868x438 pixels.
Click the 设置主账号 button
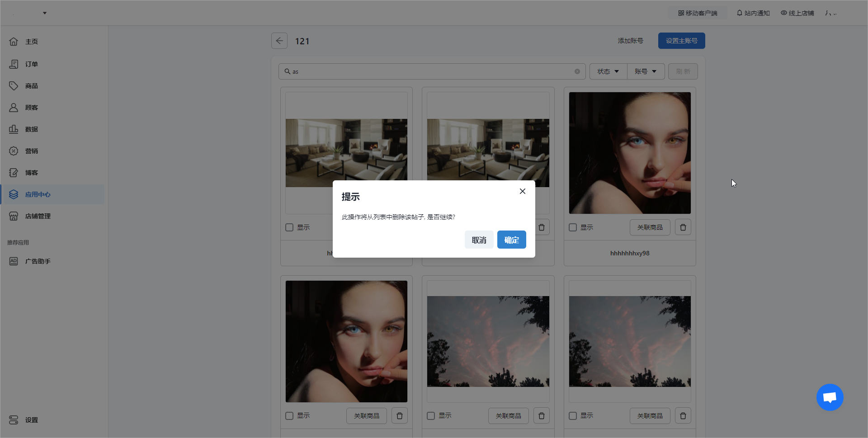(x=681, y=41)
